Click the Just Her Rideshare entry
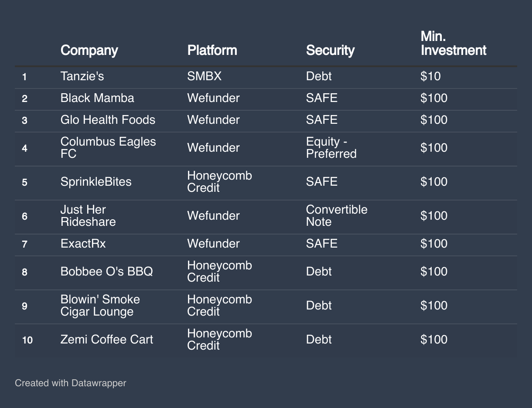Viewport: 532px width, 408px height. click(x=88, y=216)
